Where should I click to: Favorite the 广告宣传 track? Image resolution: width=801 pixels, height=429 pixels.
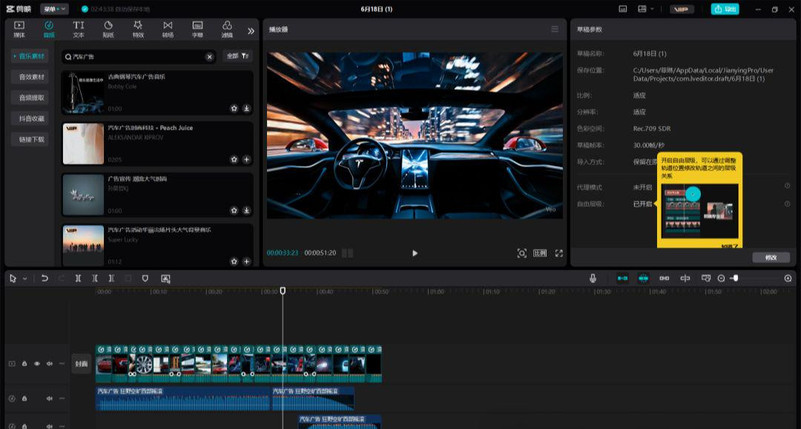234,210
